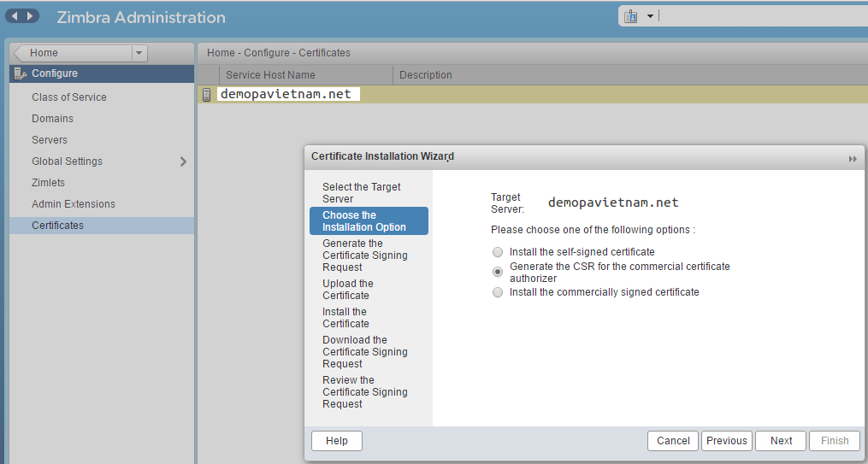Image resolution: width=868 pixels, height=464 pixels.
Task: Click the Finish button
Action: 835,441
